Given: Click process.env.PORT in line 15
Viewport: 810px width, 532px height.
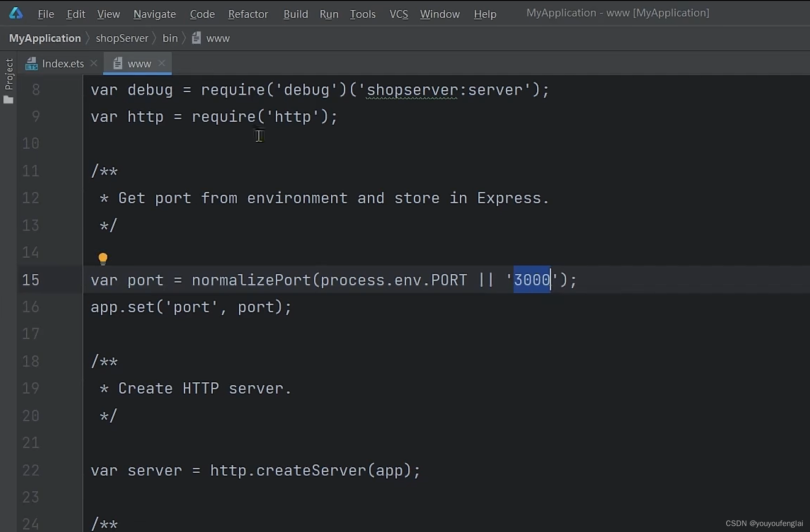Looking at the screenshot, I should 394,280.
